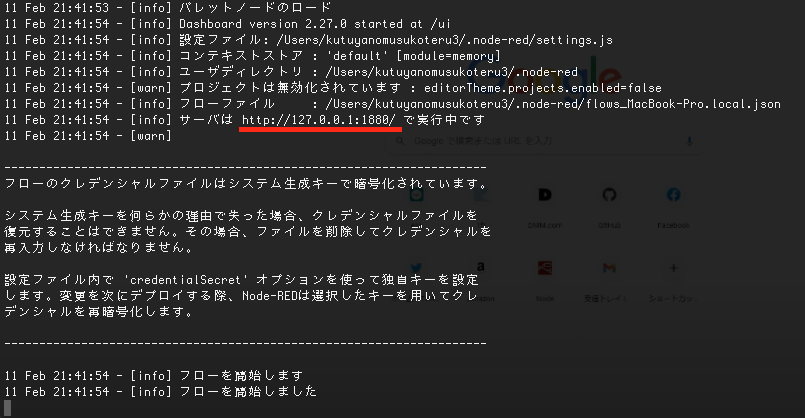
Task: Add a new shortcut with the plus tile
Action: (x=673, y=268)
